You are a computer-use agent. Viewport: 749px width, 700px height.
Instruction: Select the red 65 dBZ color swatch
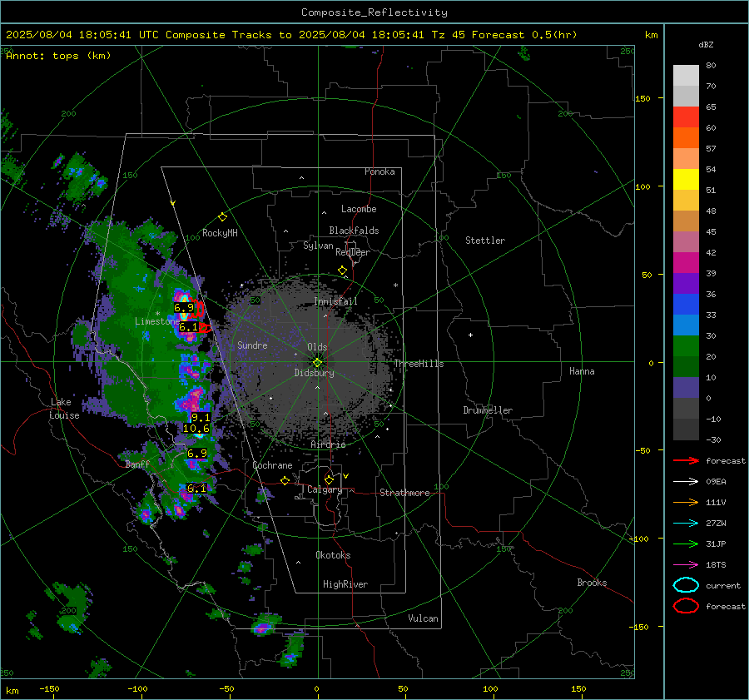point(686,117)
